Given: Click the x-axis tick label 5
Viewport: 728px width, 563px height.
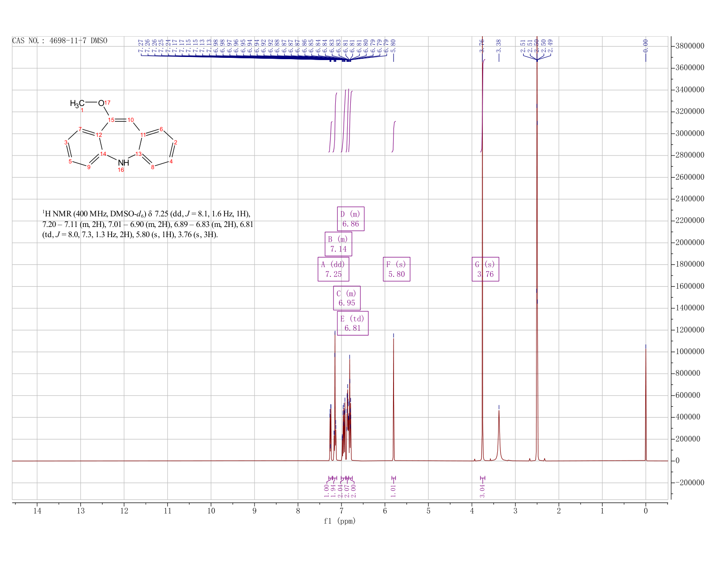Looking at the screenshot, I should coord(428,511).
